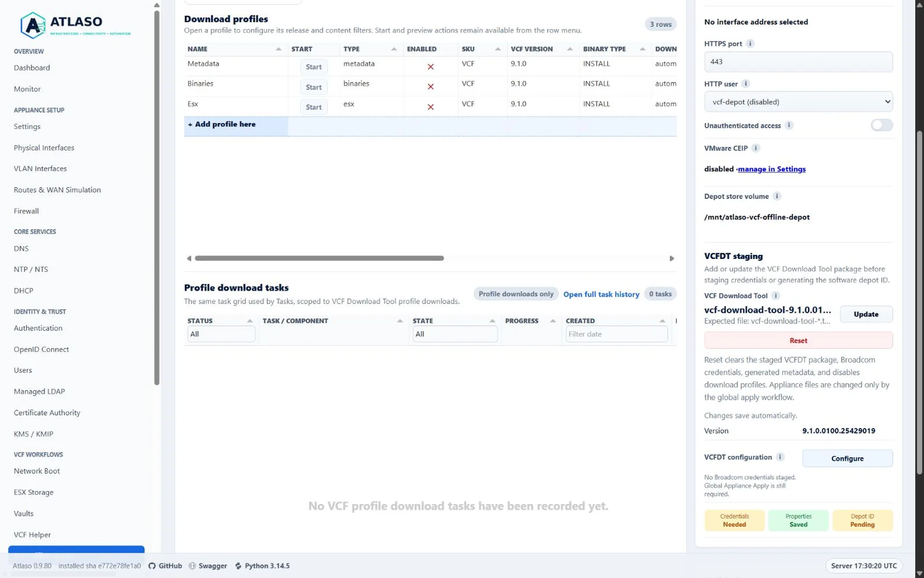
Task: Show info for VCFDT configuration
Action: [x=780, y=457]
